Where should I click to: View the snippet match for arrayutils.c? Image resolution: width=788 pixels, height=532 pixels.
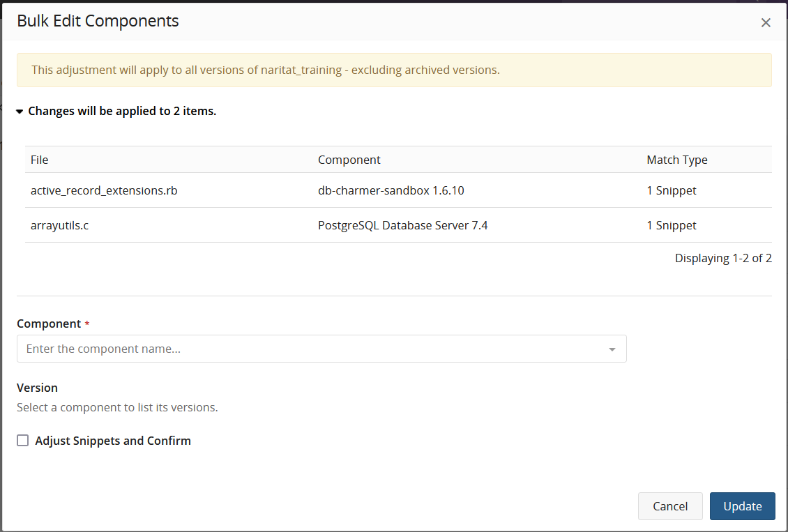point(671,225)
